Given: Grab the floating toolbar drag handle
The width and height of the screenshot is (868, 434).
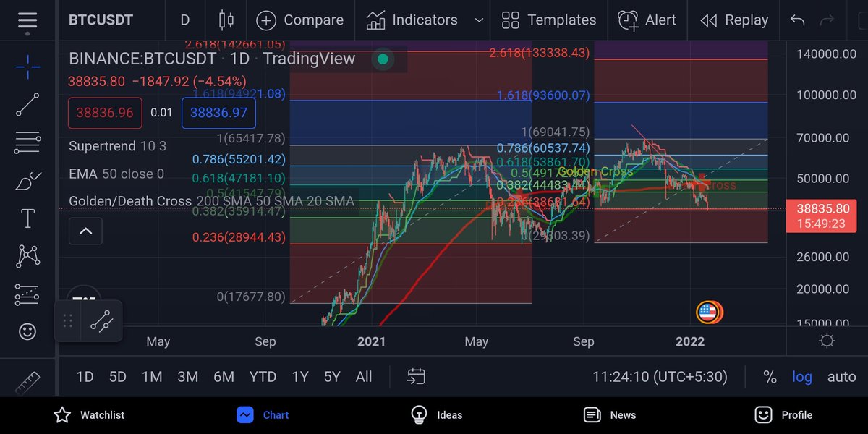Looking at the screenshot, I should click(69, 321).
